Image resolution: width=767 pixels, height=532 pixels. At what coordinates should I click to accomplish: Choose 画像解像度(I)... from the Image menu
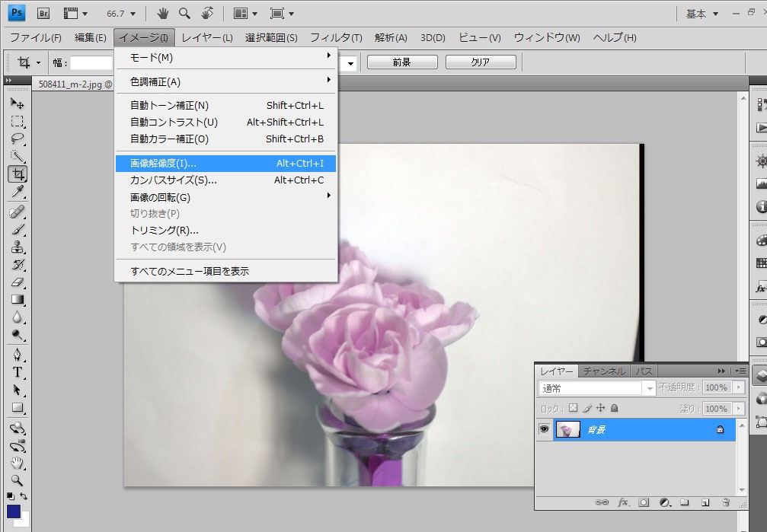coord(225,164)
